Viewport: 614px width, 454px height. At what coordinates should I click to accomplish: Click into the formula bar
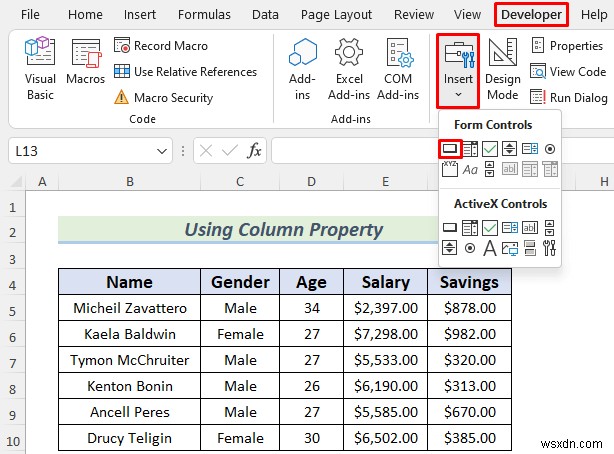[x=354, y=150]
